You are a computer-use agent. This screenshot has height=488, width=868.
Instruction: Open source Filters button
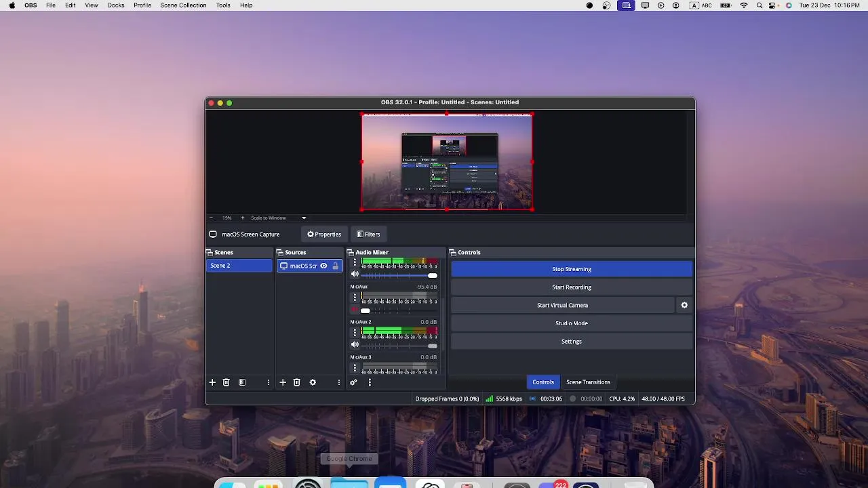(369, 234)
